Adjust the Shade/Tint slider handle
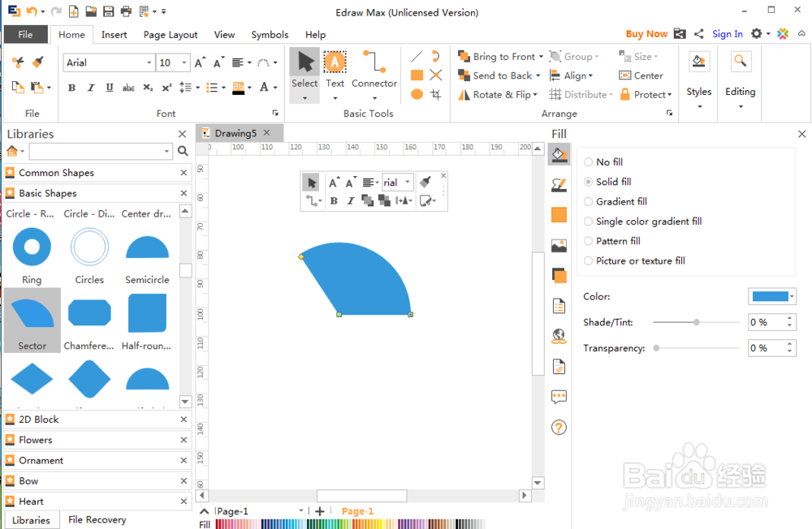The image size is (812, 529). [697, 322]
